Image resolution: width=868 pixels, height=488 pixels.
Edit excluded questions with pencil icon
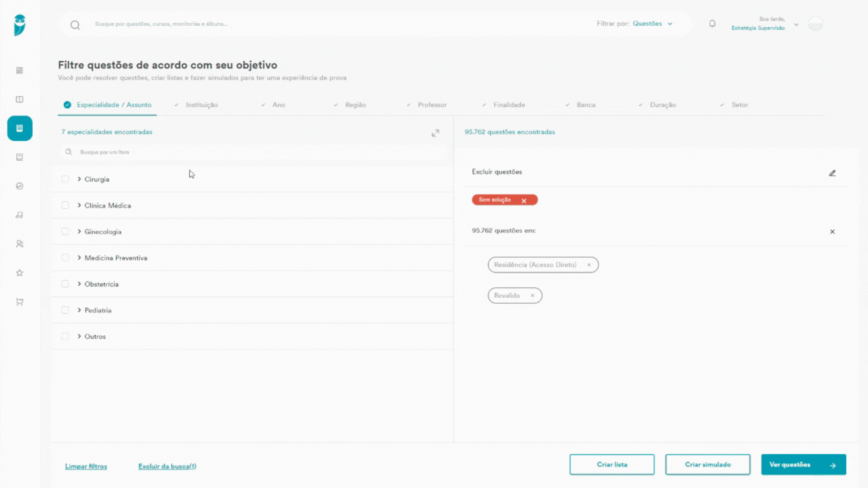click(832, 173)
